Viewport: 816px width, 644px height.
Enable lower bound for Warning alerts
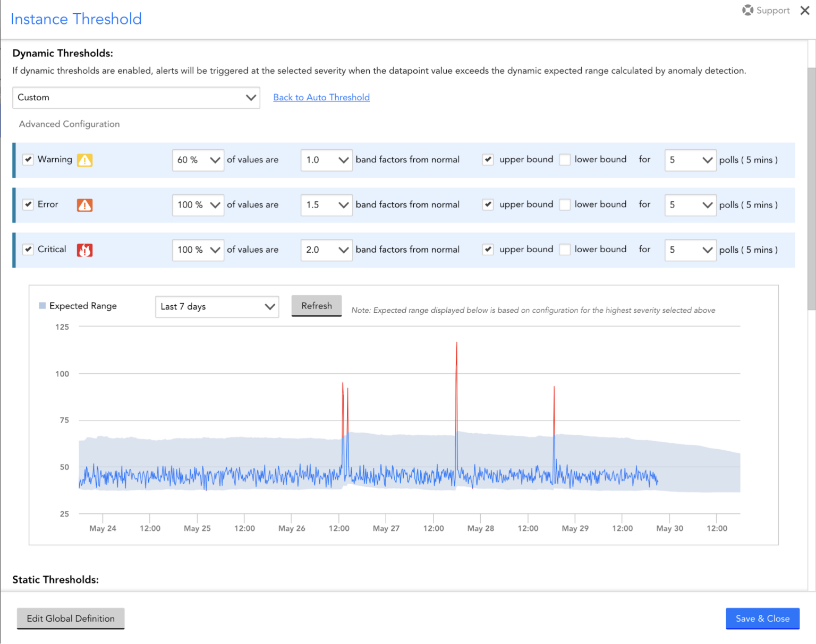565,159
